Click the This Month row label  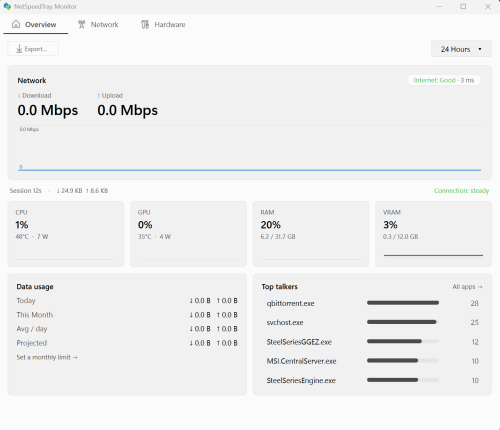[x=35, y=315]
